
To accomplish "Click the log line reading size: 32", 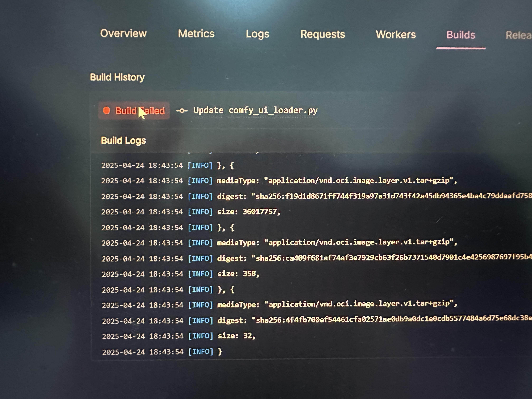I will point(236,336).
